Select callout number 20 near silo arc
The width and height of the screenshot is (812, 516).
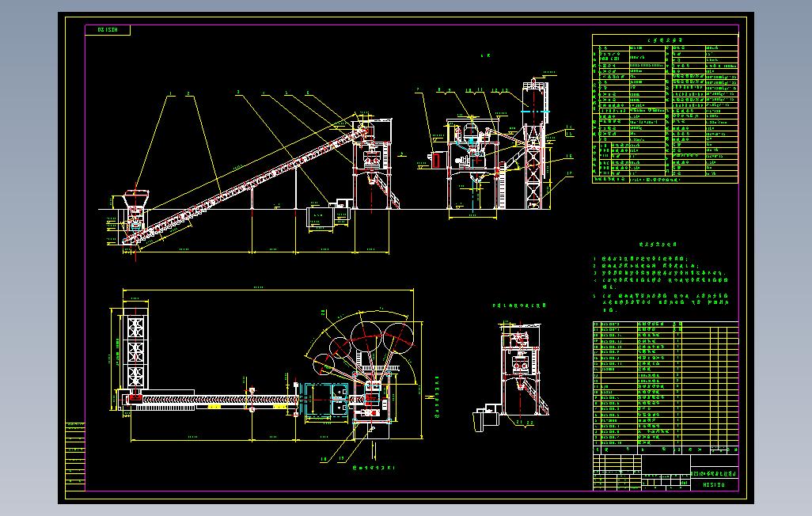click(x=323, y=313)
